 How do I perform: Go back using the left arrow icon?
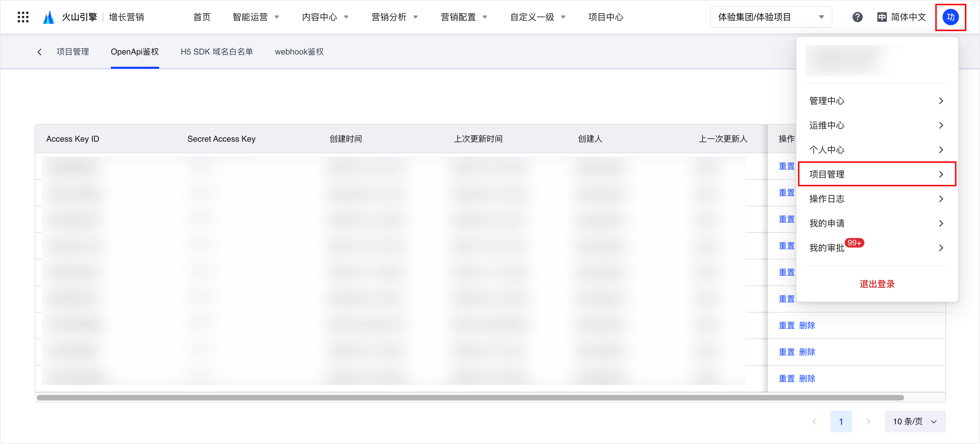[39, 52]
